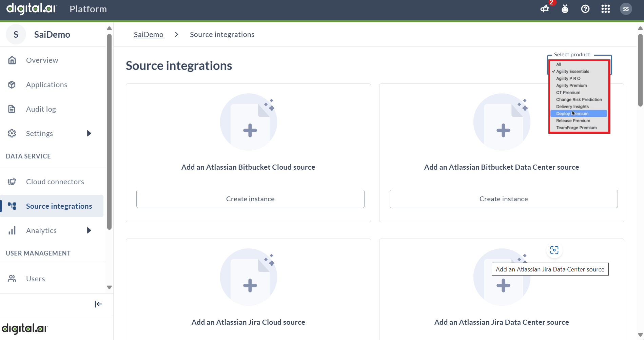644x340 pixels.
Task: Select Deploy Premium option
Action: point(579,114)
